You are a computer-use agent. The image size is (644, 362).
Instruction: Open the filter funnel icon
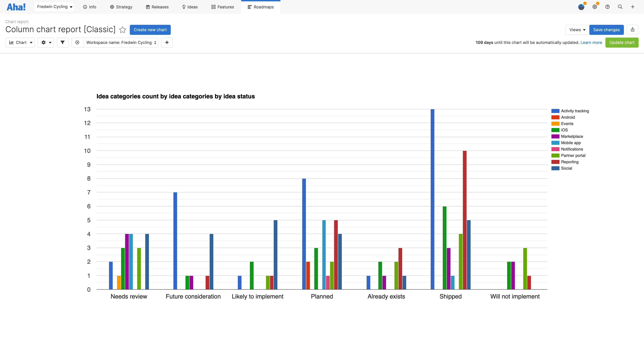point(63,42)
